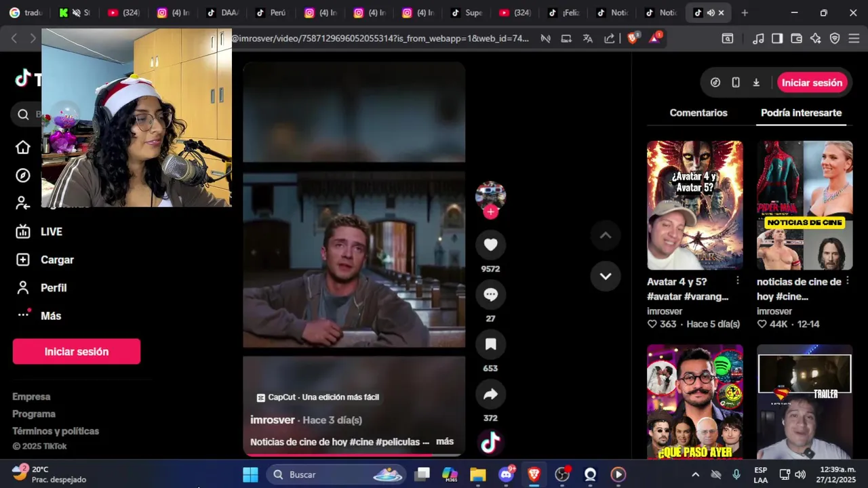The width and height of the screenshot is (868, 488).
Task: Open the Windows Start button
Action: (250, 474)
